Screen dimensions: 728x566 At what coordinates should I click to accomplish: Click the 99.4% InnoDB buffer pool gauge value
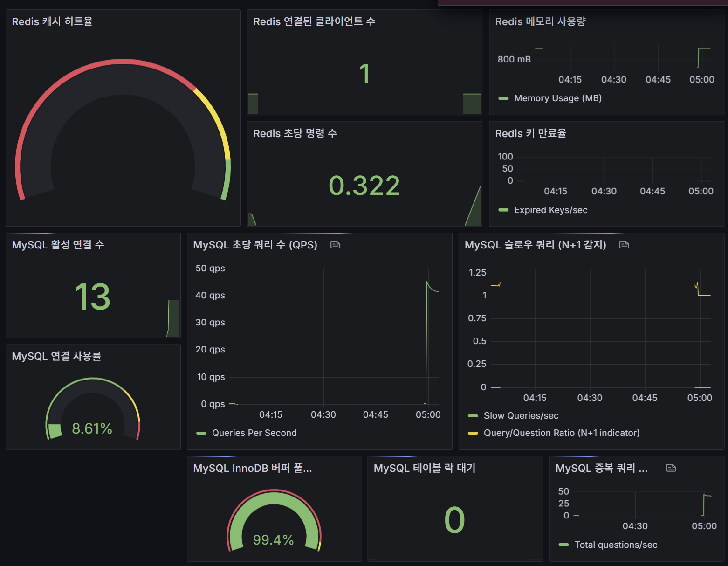(x=273, y=540)
